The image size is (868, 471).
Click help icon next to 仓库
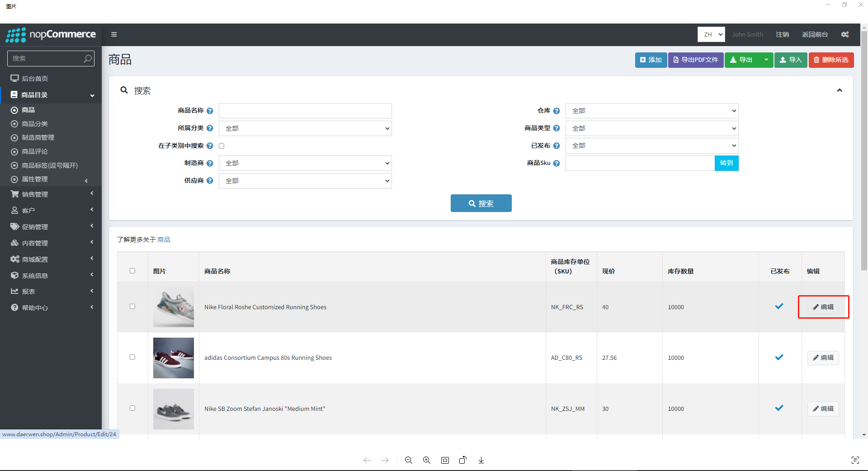(x=557, y=111)
